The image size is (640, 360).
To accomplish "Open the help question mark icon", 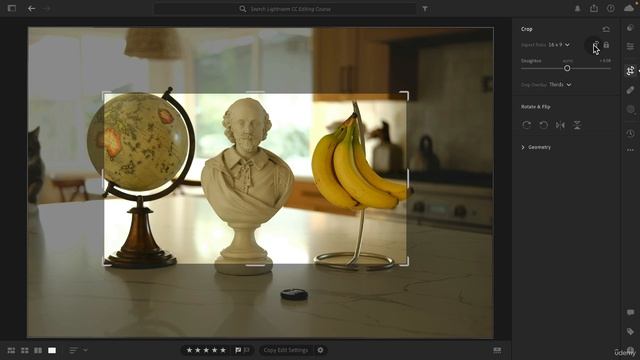I will pyautogui.click(x=611, y=8).
